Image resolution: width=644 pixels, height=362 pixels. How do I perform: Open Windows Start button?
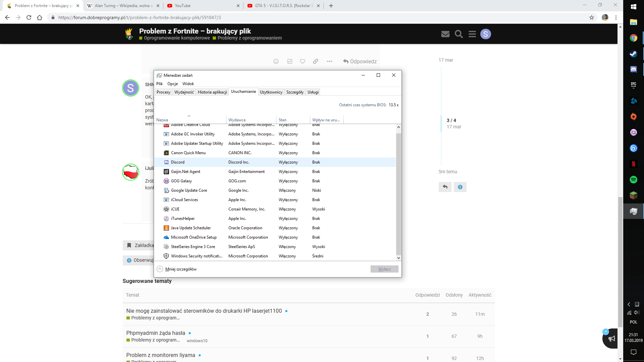633,6
